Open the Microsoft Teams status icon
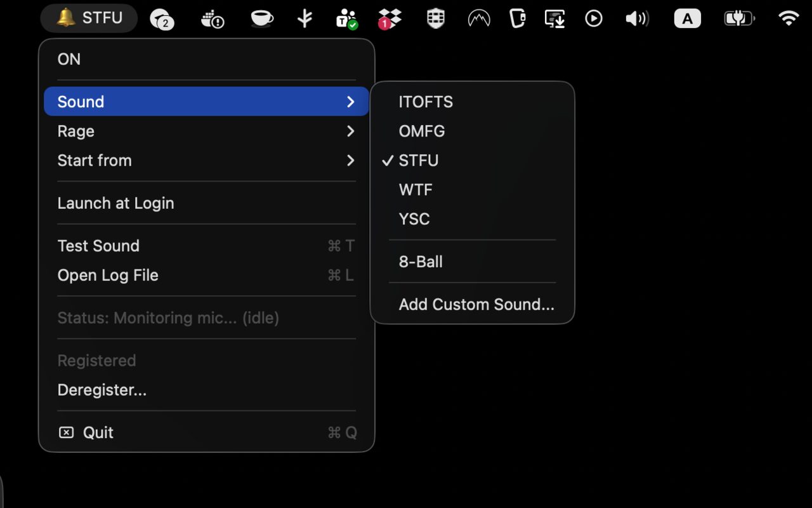 pos(347,19)
